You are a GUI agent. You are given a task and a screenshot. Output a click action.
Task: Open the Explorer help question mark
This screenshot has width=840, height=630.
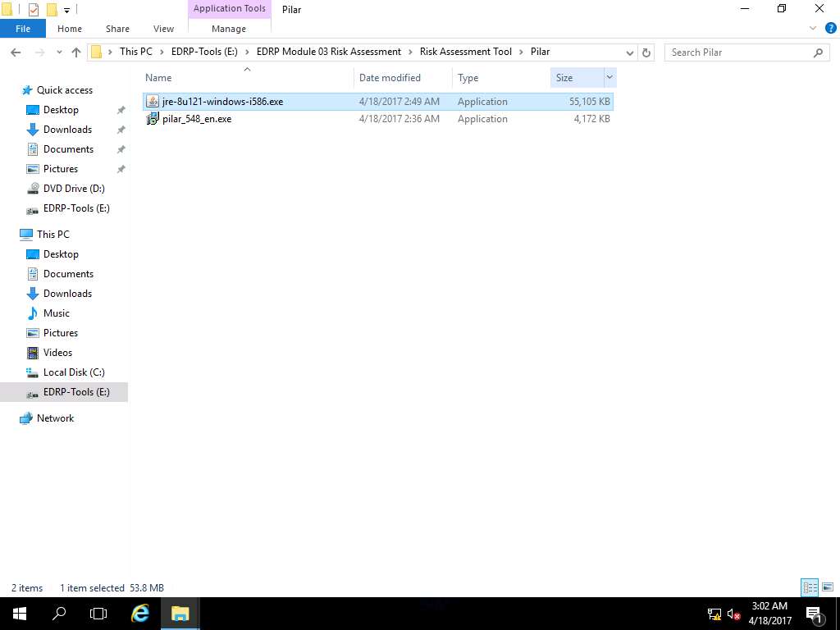[830, 29]
